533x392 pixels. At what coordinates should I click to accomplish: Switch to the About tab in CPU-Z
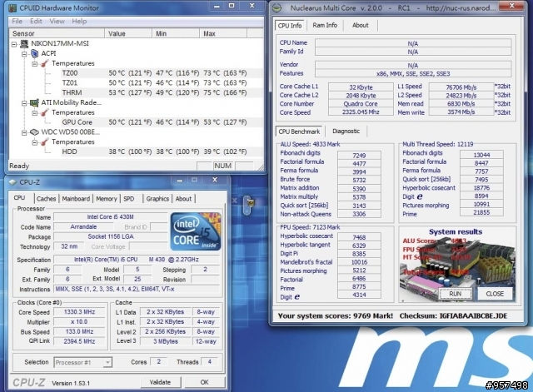click(x=183, y=199)
